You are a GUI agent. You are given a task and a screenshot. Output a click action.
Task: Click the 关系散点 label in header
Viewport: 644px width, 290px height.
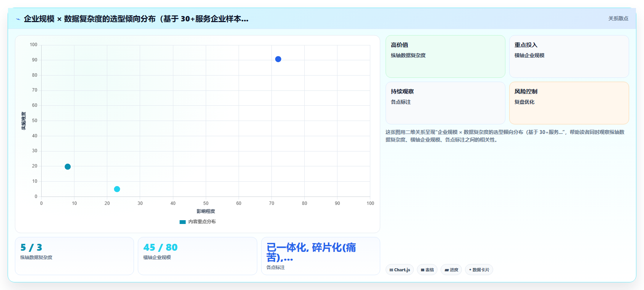click(x=618, y=18)
